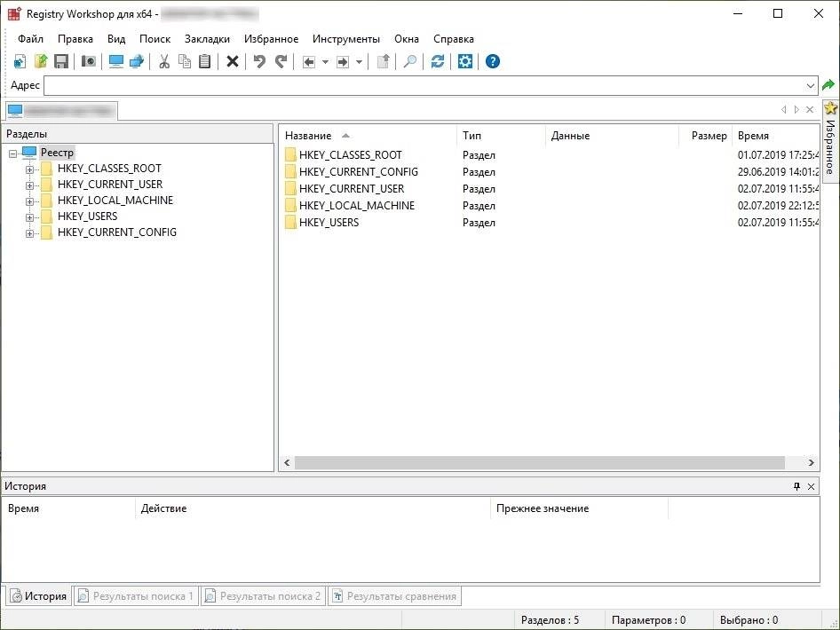The image size is (840, 630).
Task: Open local registry computer icon
Action: click(x=116, y=61)
